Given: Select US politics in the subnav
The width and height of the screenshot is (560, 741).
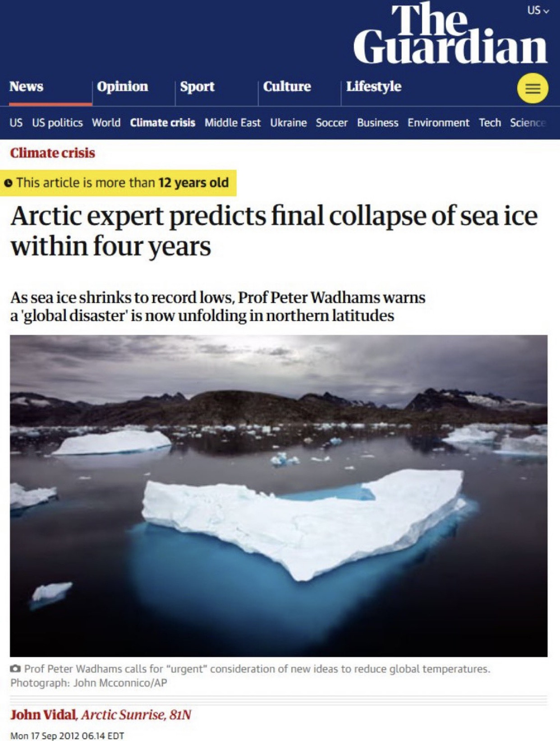Looking at the screenshot, I should [x=57, y=123].
